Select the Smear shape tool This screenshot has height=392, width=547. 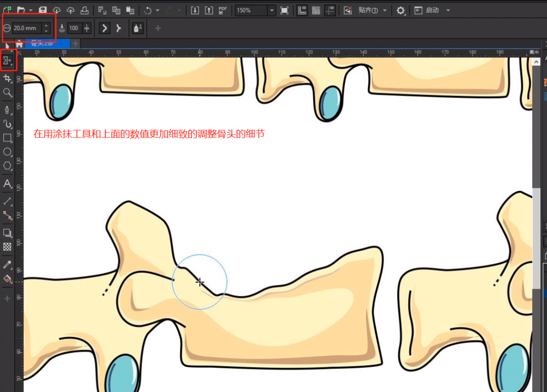coord(7,61)
